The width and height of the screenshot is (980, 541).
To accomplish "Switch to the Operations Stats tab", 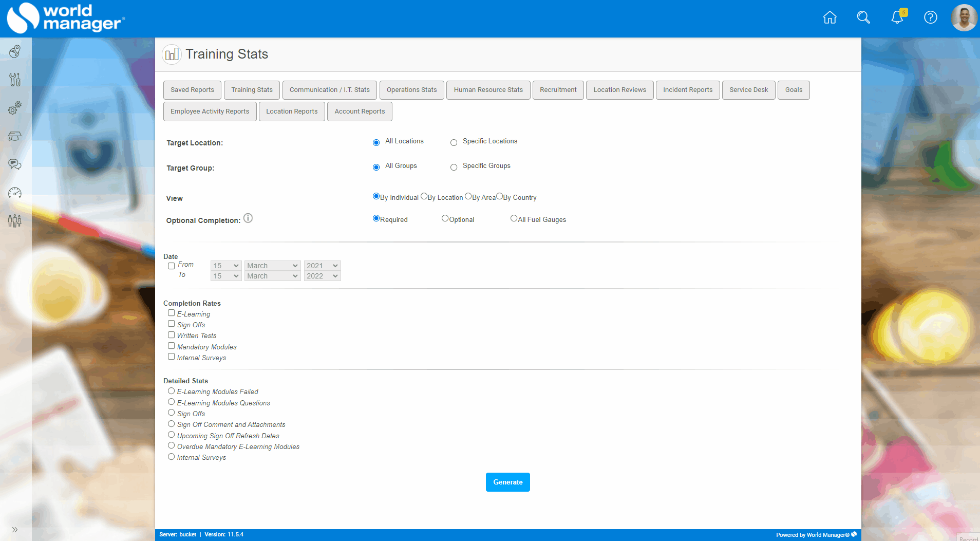I will 411,90.
